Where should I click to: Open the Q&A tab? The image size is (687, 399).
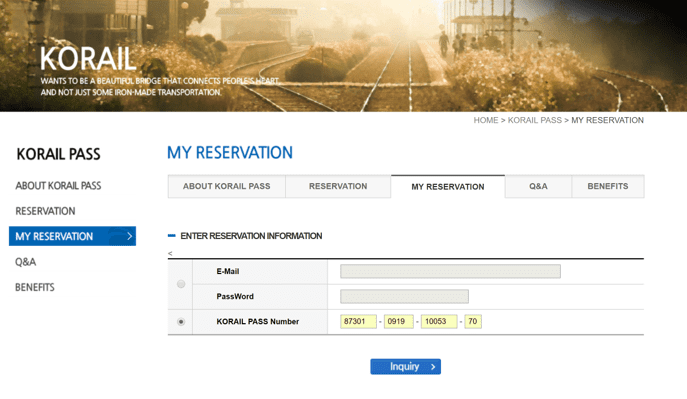[538, 186]
